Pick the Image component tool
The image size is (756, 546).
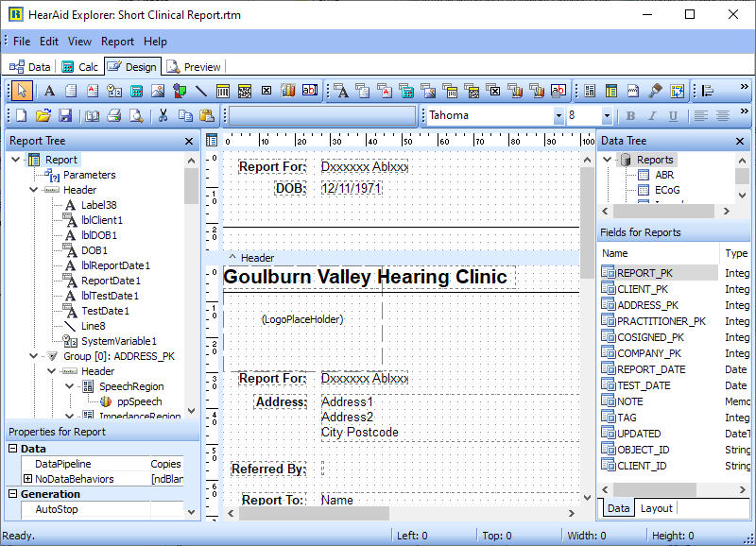click(158, 91)
